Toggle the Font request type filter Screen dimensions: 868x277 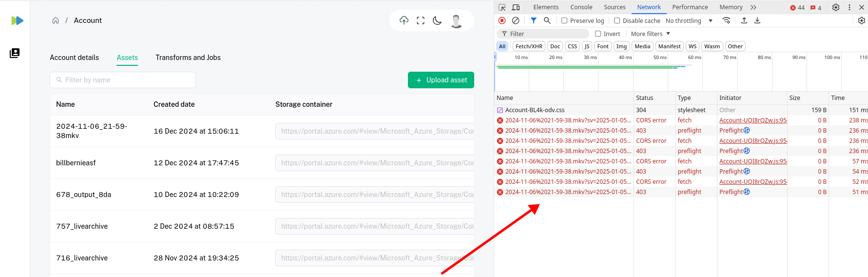click(x=603, y=46)
